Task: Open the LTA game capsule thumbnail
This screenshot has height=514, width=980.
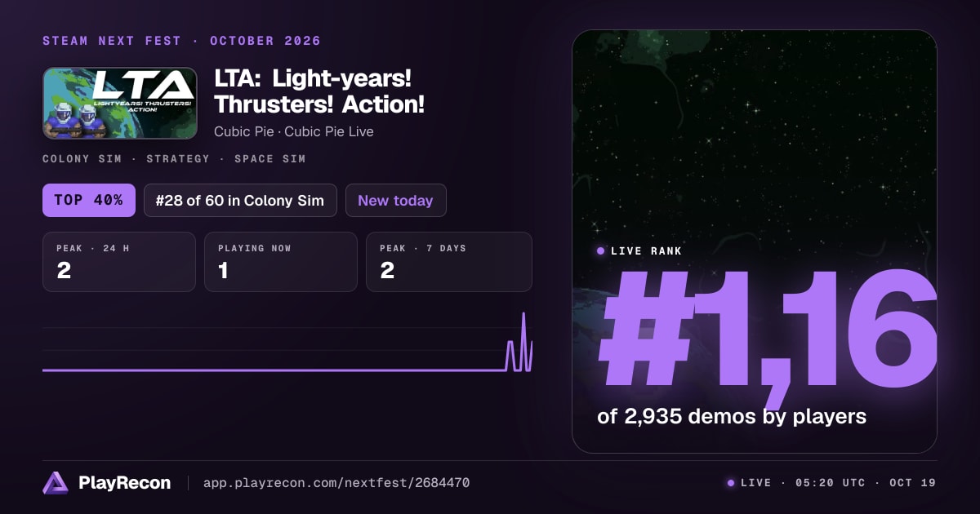Action: tap(120, 103)
